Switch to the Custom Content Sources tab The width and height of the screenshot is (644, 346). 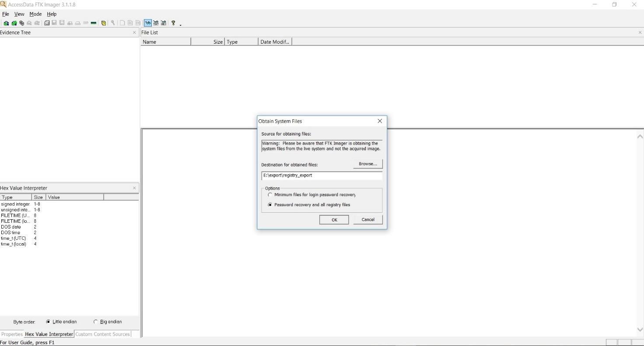103,334
